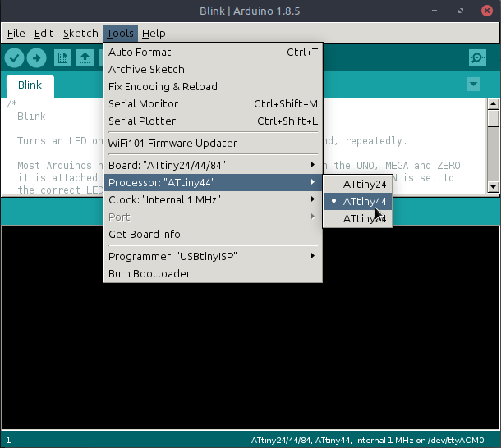Select Archive Sketch menu entry
The image size is (501, 448).
coord(213,69)
